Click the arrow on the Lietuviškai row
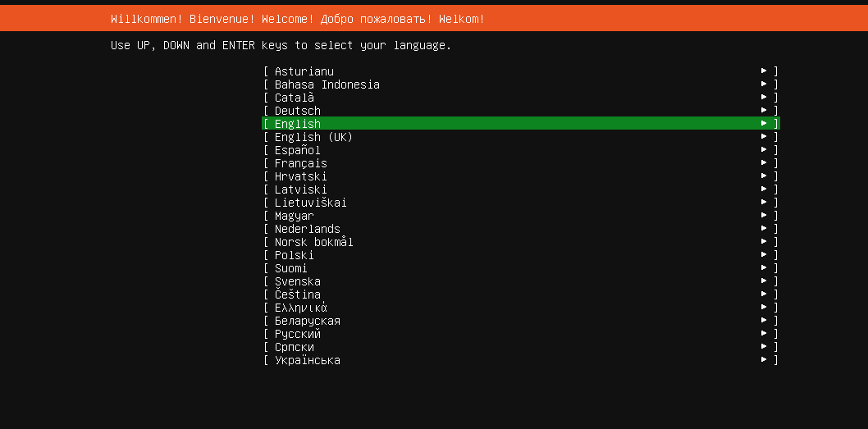The height and width of the screenshot is (429, 868). click(x=764, y=202)
